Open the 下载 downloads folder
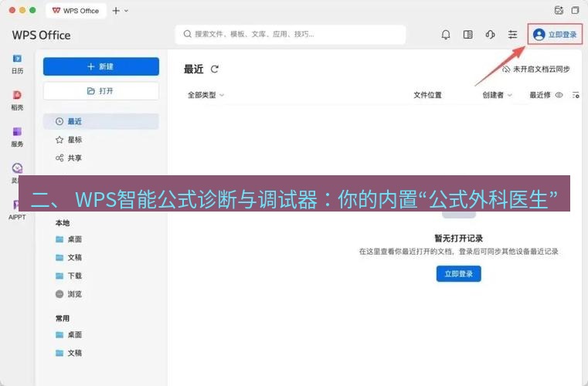 pyautogui.click(x=69, y=276)
